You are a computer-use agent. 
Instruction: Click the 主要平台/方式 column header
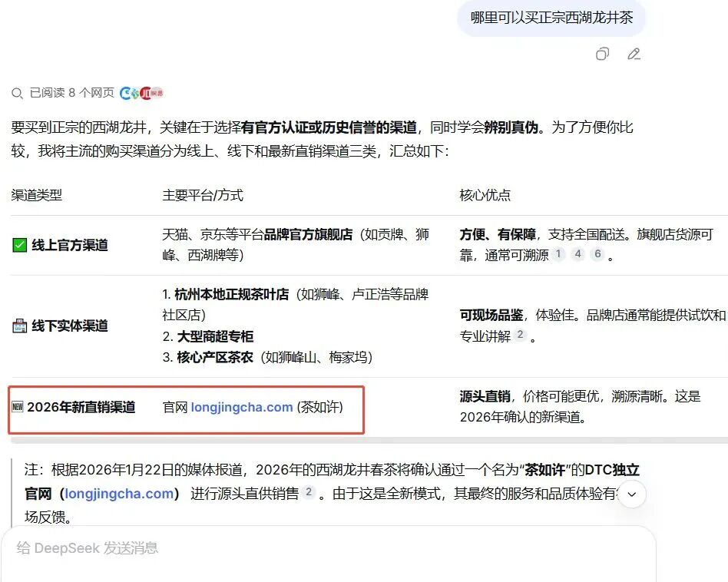[x=203, y=195]
